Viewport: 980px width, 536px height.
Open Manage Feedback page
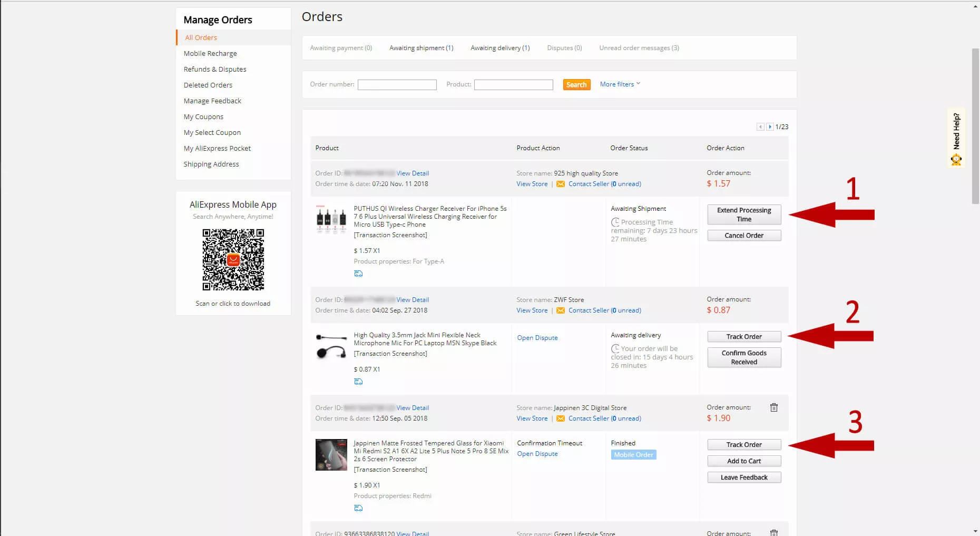[x=212, y=101]
